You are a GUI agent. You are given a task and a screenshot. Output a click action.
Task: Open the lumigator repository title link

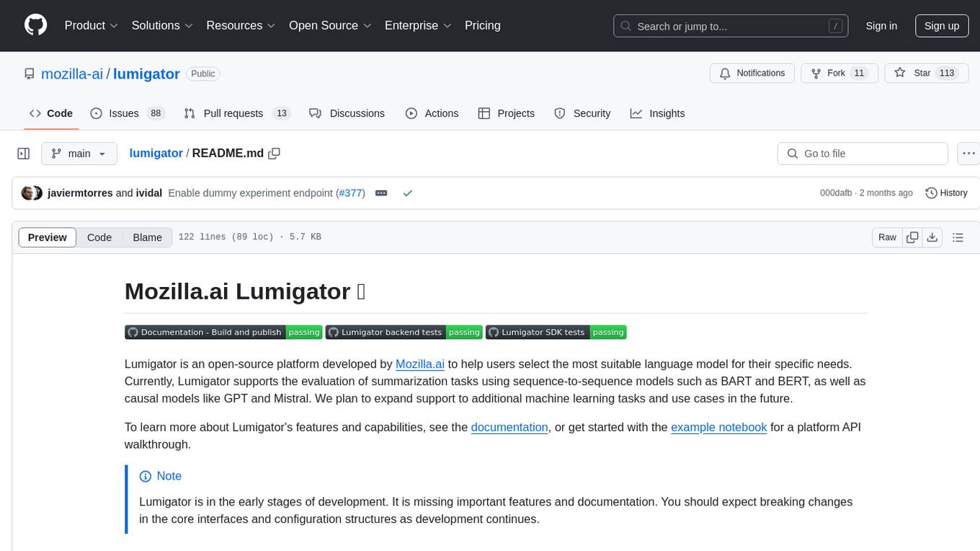146,74
